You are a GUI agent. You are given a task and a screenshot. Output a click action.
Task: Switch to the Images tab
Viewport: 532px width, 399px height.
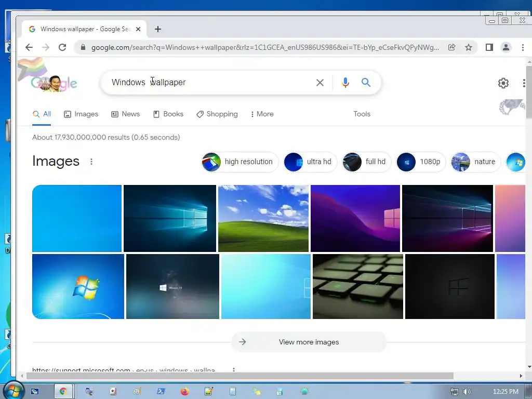tap(81, 114)
